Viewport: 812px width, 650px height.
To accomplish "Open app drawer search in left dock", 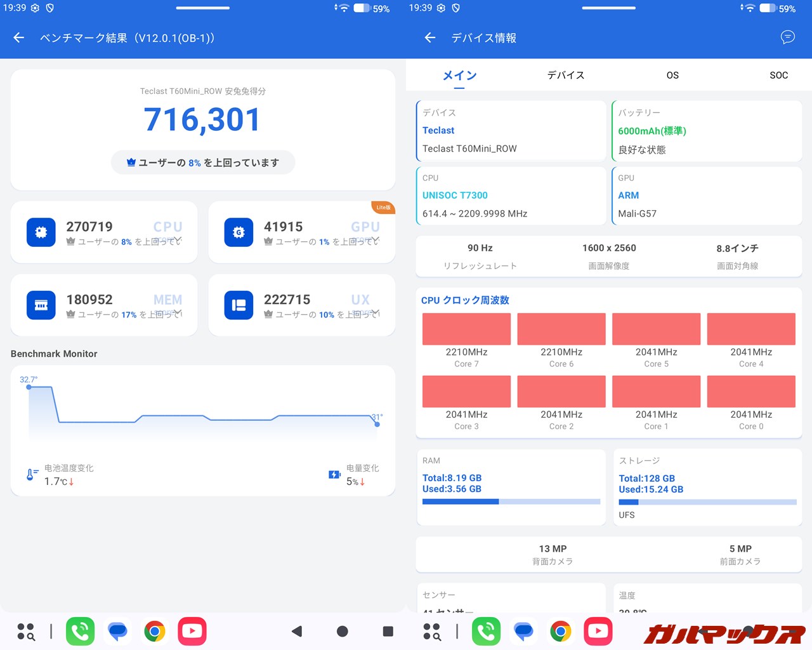I will 26,632.
